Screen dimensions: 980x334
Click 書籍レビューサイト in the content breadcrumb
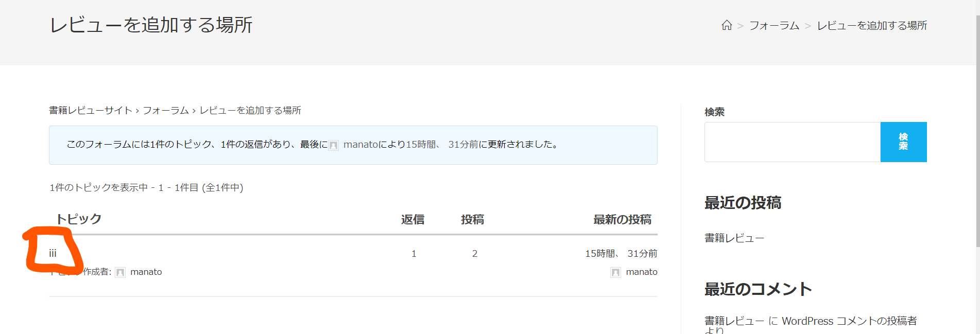tap(91, 110)
